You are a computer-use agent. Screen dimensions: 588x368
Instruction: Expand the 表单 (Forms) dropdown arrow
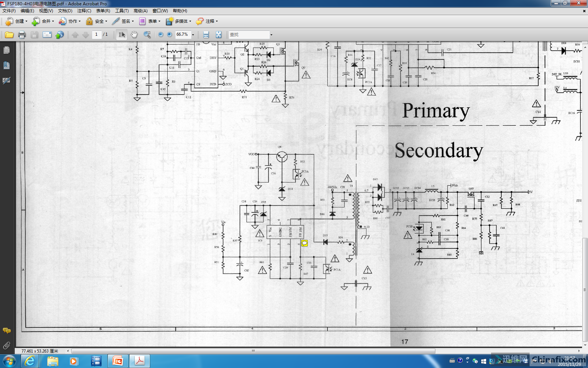159,21
